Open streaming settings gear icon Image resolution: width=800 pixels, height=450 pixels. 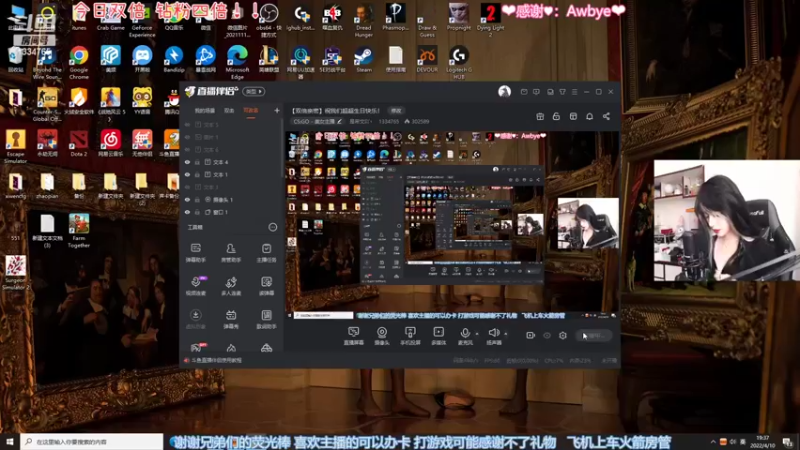(563, 335)
